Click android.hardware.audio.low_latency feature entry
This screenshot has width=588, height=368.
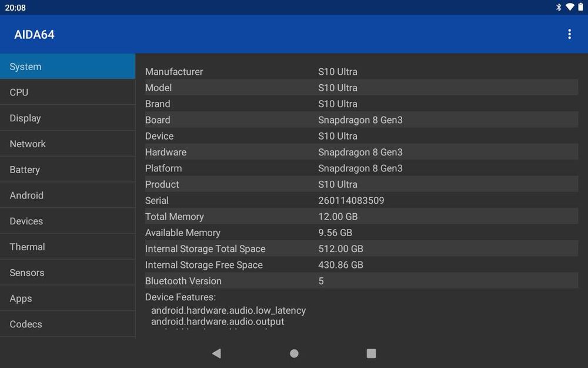click(228, 310)
